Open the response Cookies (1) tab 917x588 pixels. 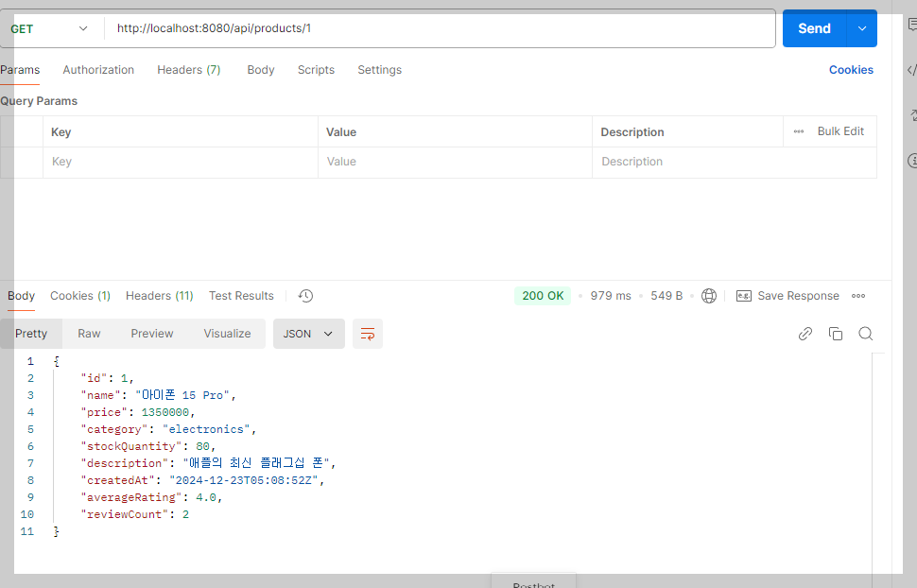pos(80,296)
